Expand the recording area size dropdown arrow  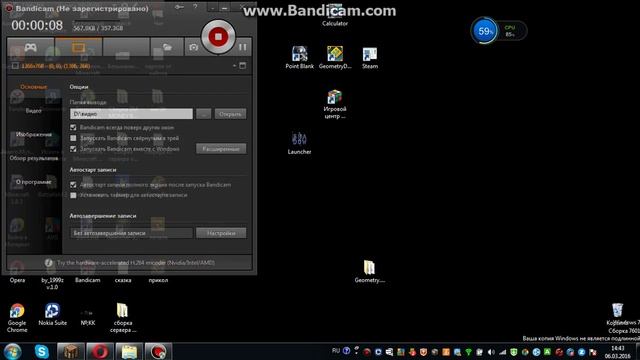(234, 66)
